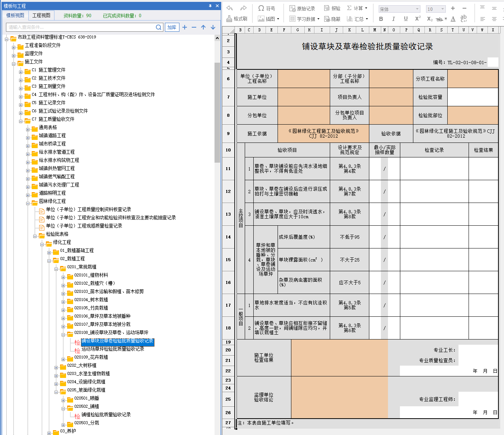Toggle underline formatting
Image resolution: width=504 pixels, height=435 pixels.
(x=406, y=19)
